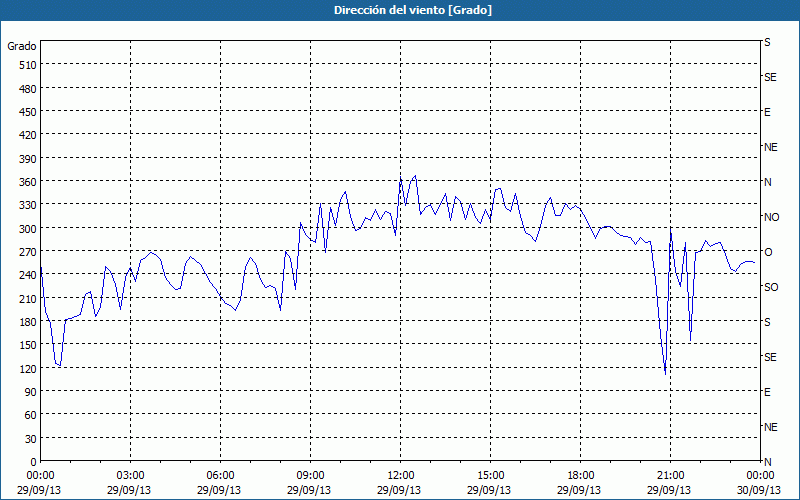Click the 03:00 time label
This screenshot has width=800, height=500.
click(x=130, y=476)
